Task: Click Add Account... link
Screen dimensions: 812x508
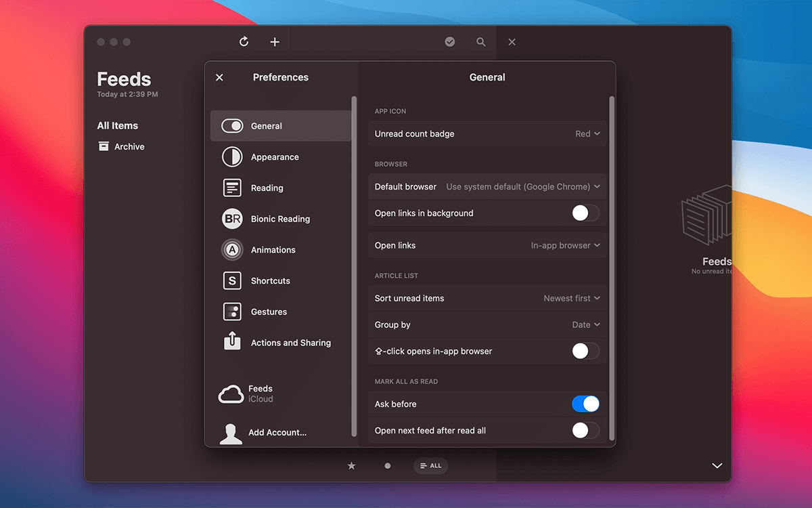Action: click(x=277, y=433)
